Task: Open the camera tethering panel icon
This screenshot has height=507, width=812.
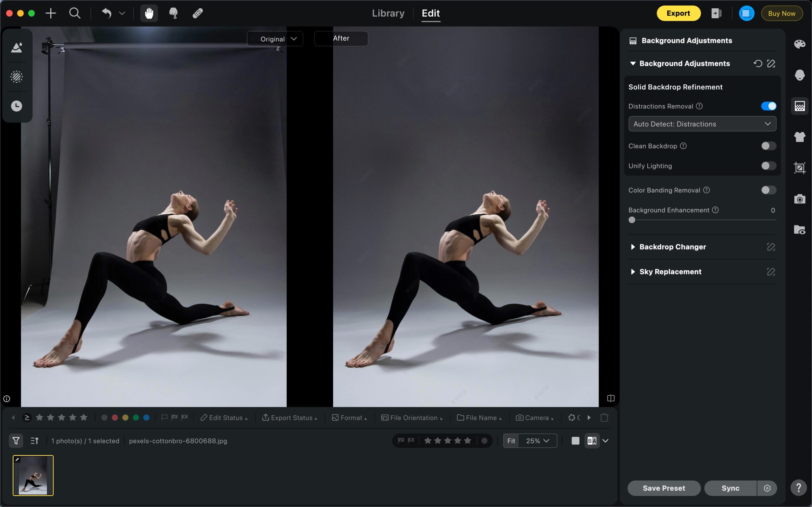Action: click(x=799, y=199)
